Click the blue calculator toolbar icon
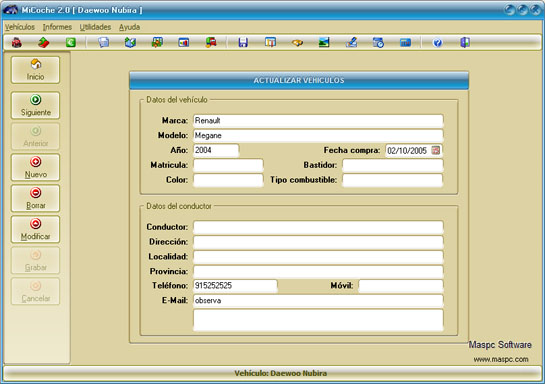Screen dimensions: 545x384 pyautogui.click(x=405, y=43)
